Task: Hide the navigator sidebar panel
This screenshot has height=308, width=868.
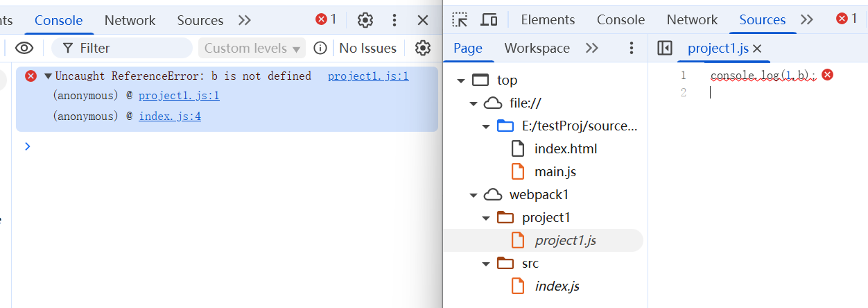Action: pos(664,48)
